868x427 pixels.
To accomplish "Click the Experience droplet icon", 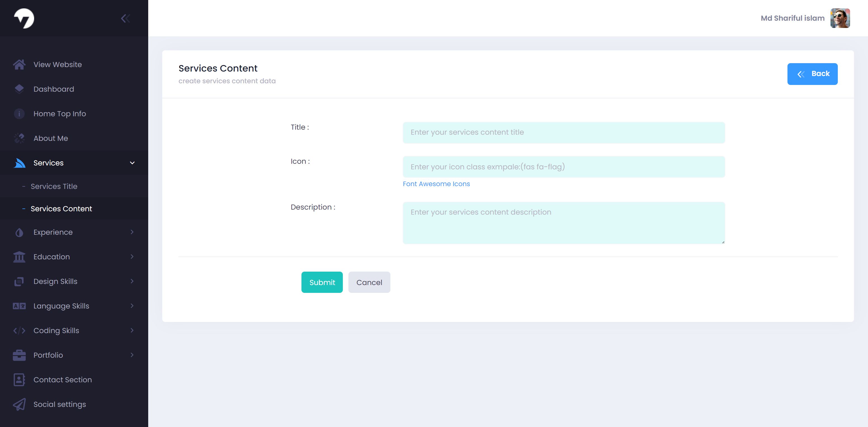I will pos(19,232).
